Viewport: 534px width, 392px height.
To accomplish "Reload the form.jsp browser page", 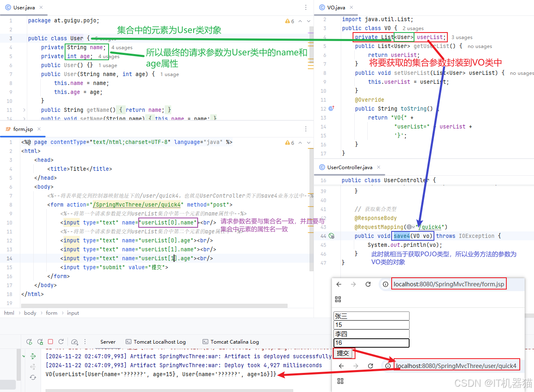I will click(368, 284).
